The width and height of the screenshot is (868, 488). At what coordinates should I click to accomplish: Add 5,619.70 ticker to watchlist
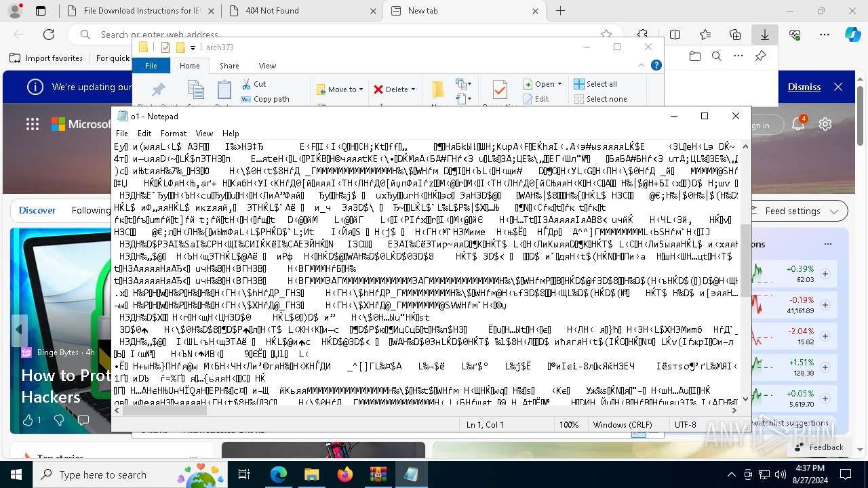825,399
